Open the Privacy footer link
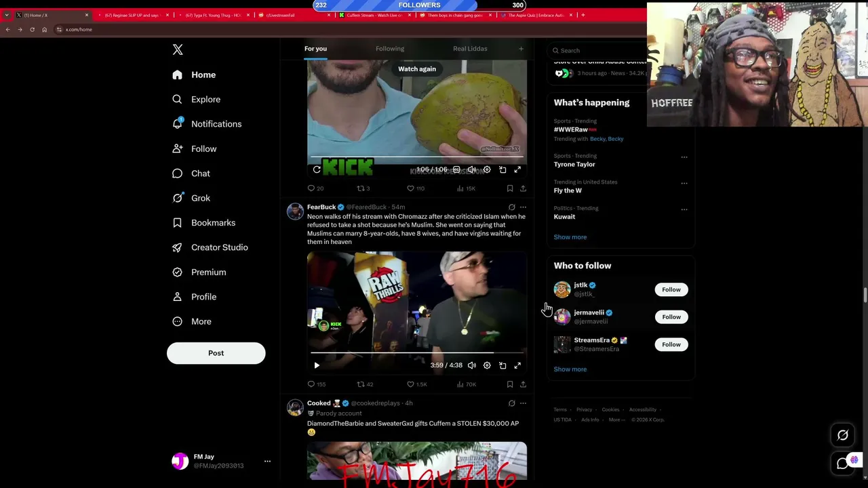Image resolution: width=868 pixels, height=488 pixels. (x=585, y=409)
